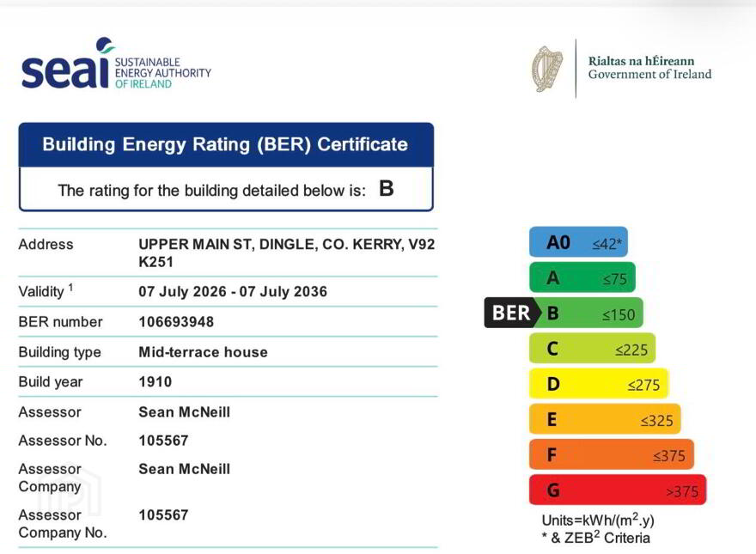Click the 'Assessor No.' label

tap(63, 441)
